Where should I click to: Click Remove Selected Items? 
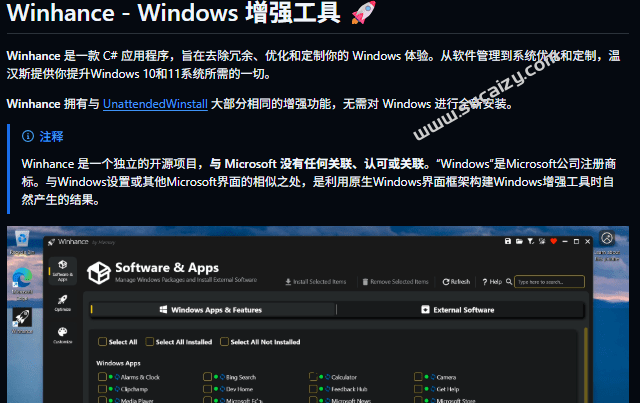396,282
